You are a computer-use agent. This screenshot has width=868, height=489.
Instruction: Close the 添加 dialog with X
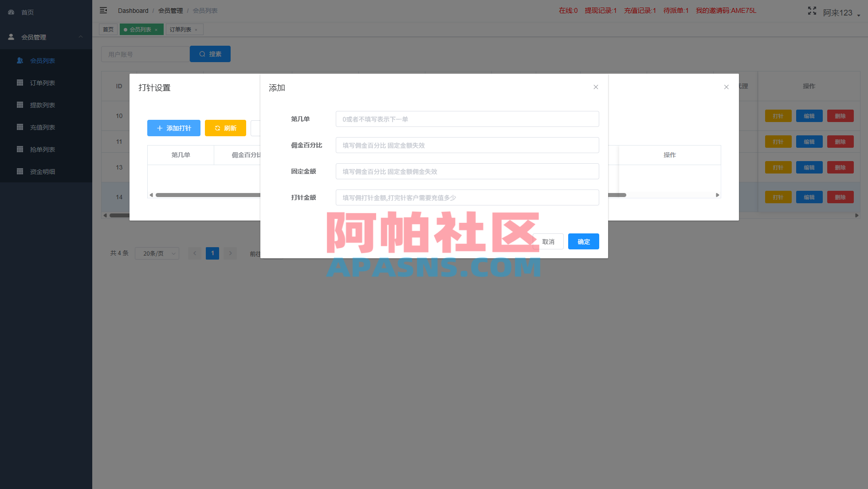[596, 87]
